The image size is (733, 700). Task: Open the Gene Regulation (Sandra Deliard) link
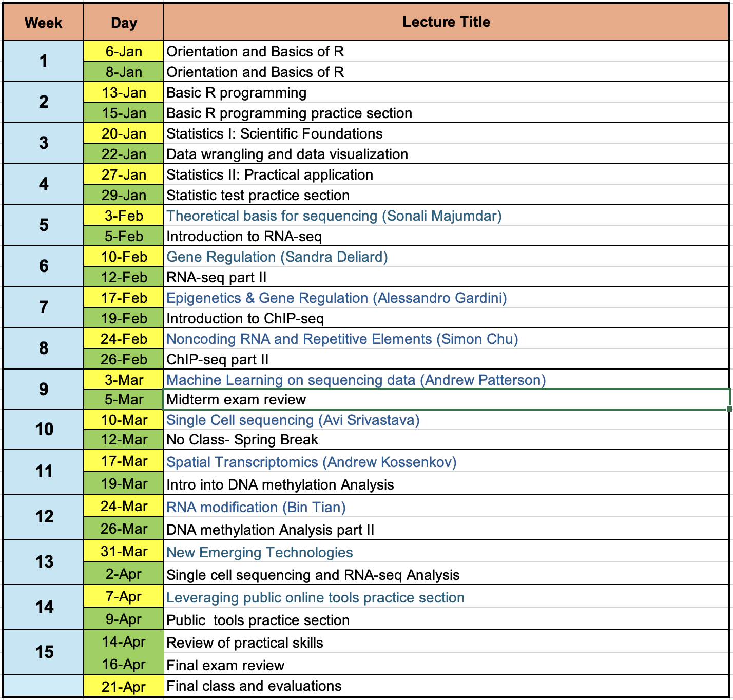click(276, 257)
